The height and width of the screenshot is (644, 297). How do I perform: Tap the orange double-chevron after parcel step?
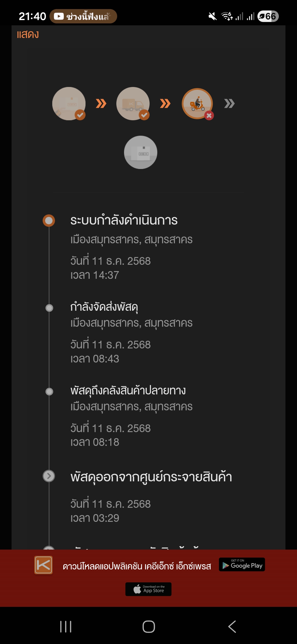click(101, 103)
